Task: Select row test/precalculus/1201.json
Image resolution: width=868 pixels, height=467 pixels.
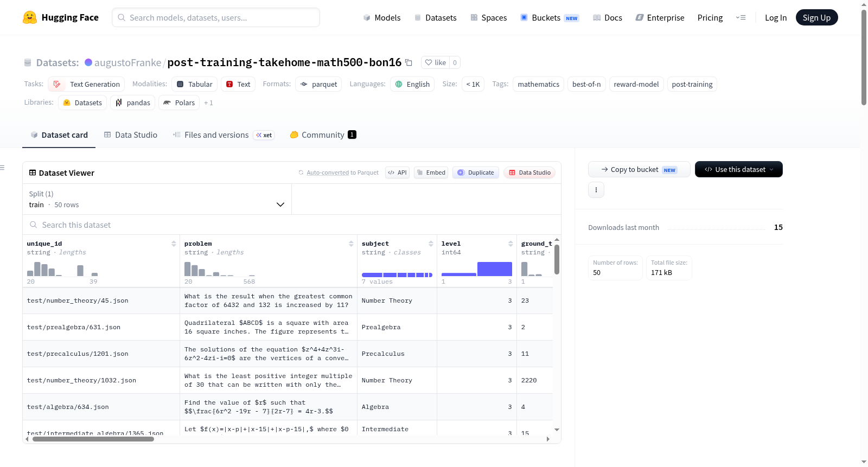Action: click(x=288, y=354)
